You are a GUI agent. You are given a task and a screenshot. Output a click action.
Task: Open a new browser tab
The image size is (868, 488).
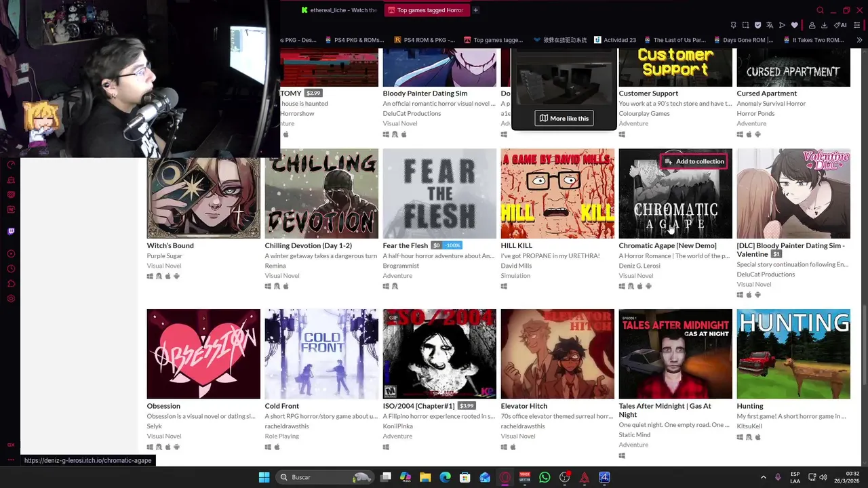(475, 10)
